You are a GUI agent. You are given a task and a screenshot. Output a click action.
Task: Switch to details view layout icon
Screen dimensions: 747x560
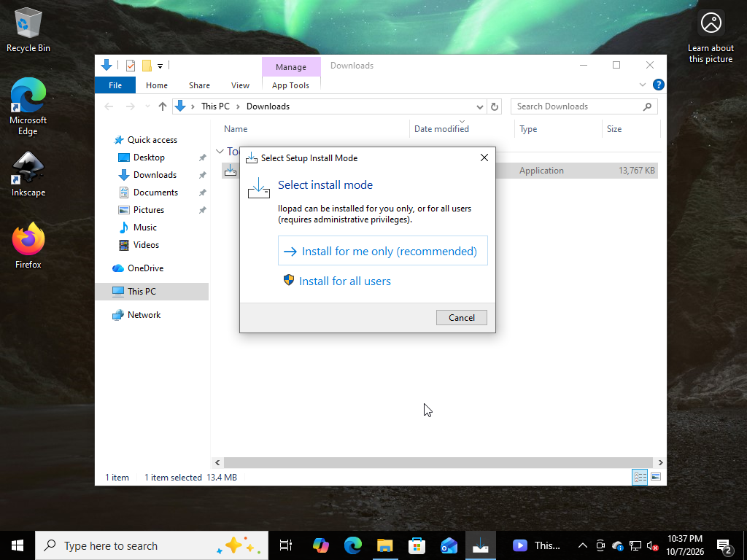point(640,477)
